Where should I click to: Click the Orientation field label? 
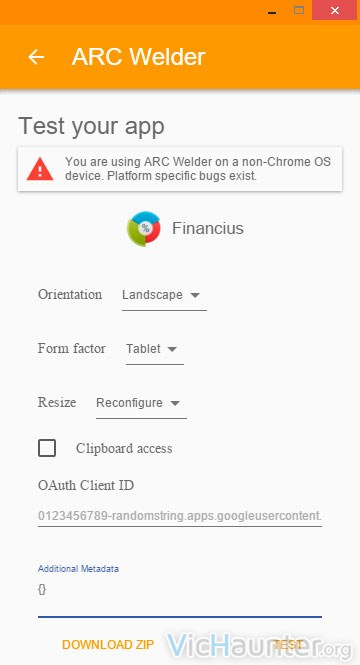70,295
